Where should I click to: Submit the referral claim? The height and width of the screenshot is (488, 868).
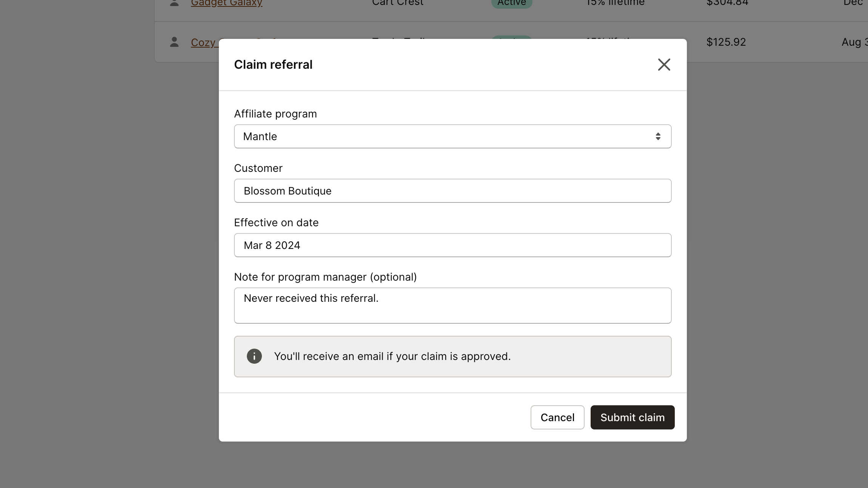click(632, 417)
